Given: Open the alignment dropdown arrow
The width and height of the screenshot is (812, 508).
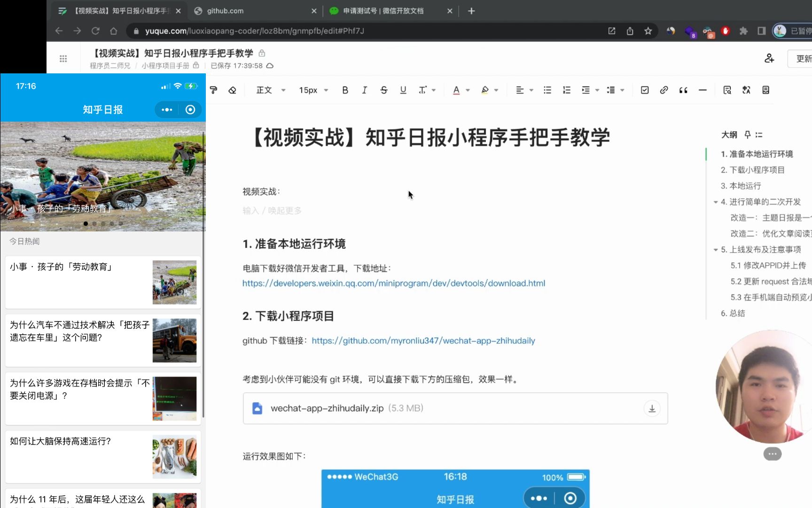Looking at the screenshot, I should [x=531, y=90].
